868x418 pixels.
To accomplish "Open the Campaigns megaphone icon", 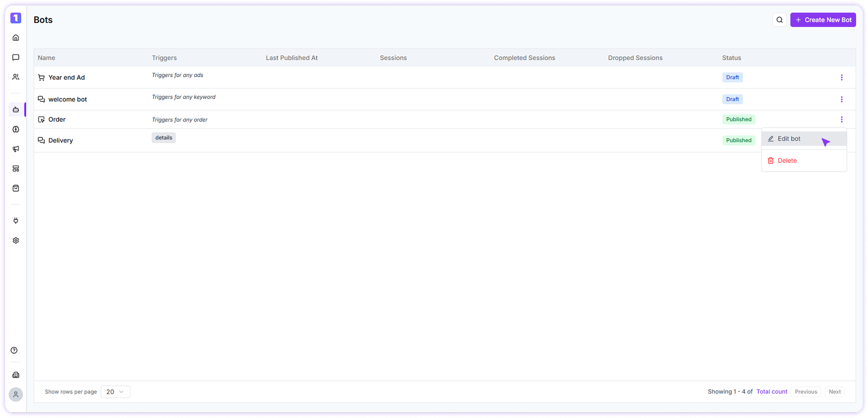I will pyautogui.click(x=16, y=149).
